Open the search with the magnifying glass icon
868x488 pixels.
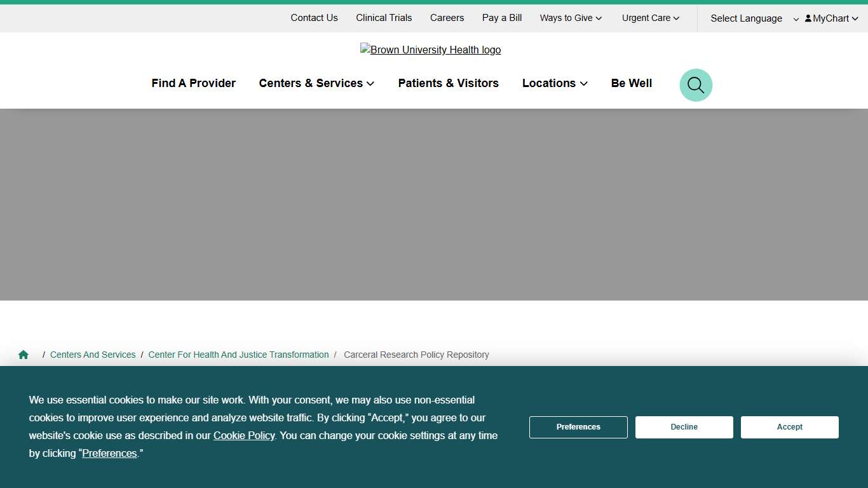click(x=695, y=85)
